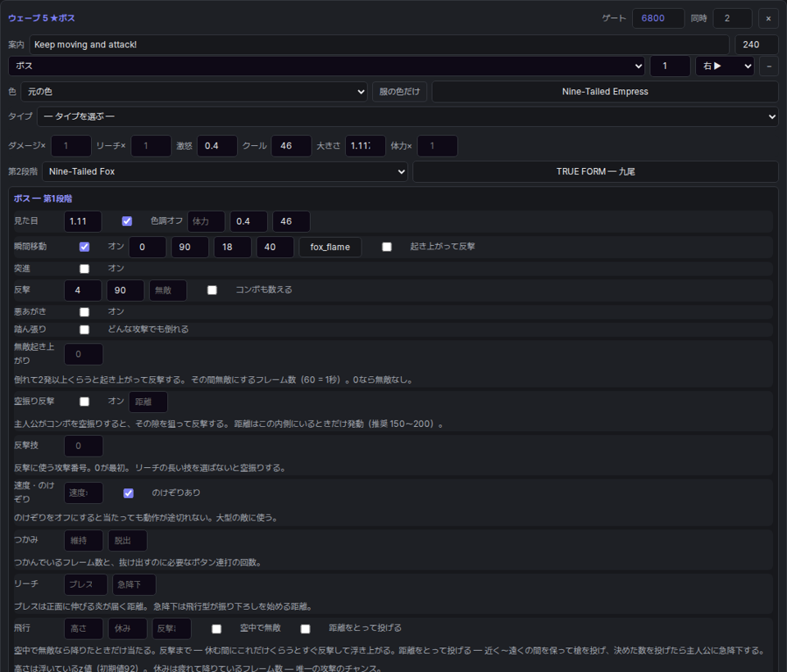Click the ゲート field showing 6800
The width and height of the screenshot is (787, 672).
pyautogui.click(x=658, y=19)
